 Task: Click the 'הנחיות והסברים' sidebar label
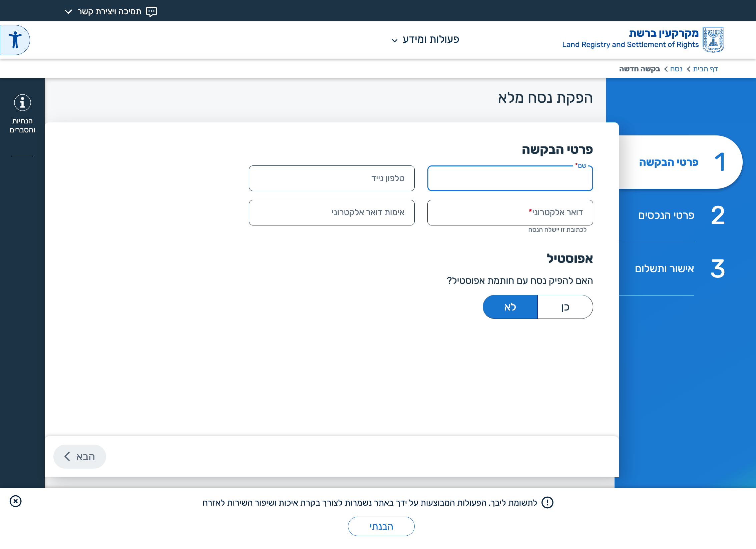(x=22, y=125)
